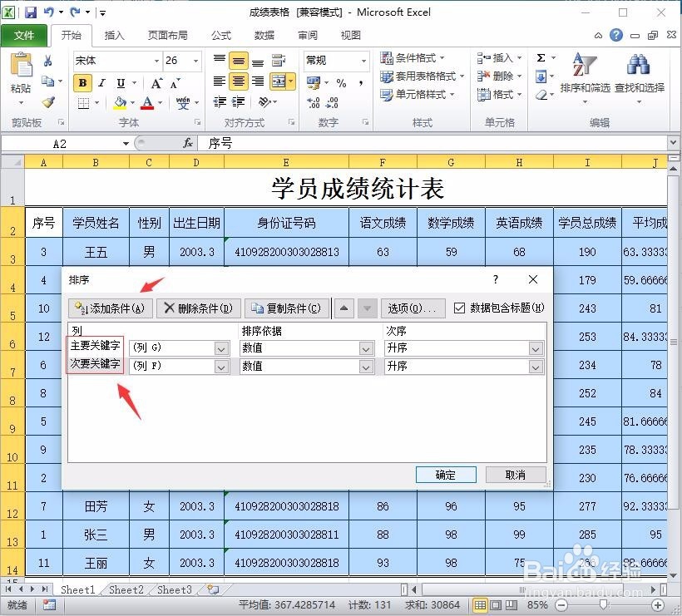Switch to Normal view in status bar
682x616 pixels.
click(480, 604)
